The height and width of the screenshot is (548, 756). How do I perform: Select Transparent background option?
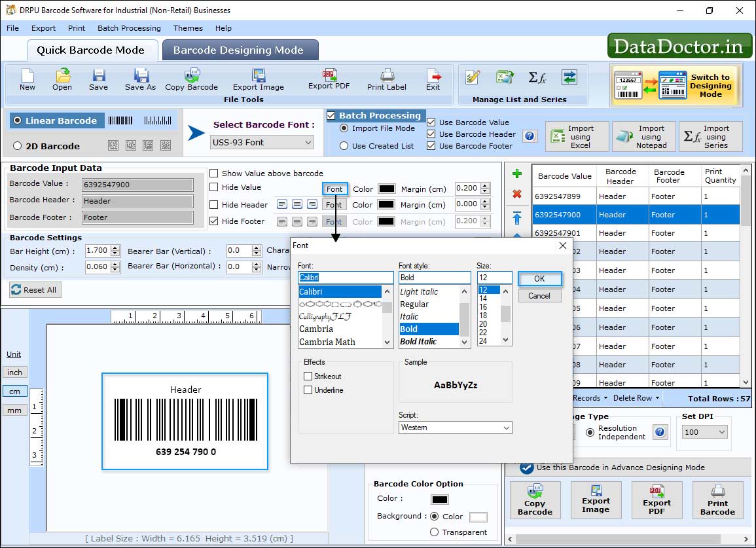[434, 532]
